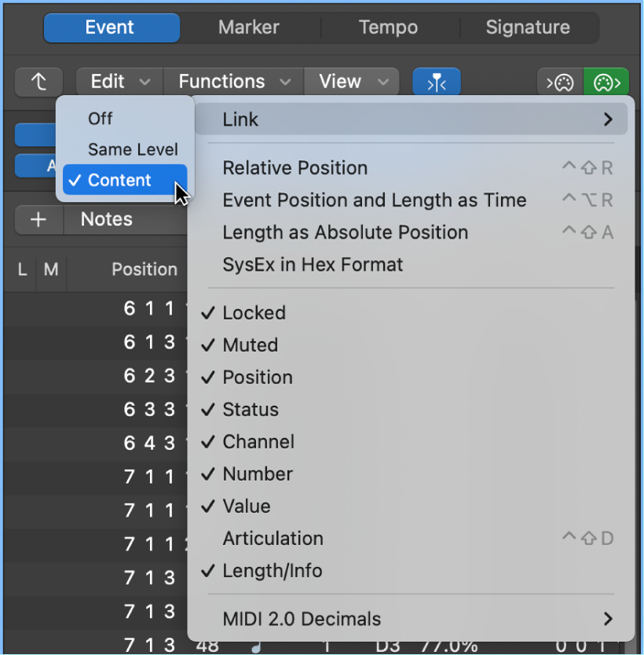The width and height of the screenshot is (644, 655).
Task: Enable the Articulation column option
Action: click(273, 539)
